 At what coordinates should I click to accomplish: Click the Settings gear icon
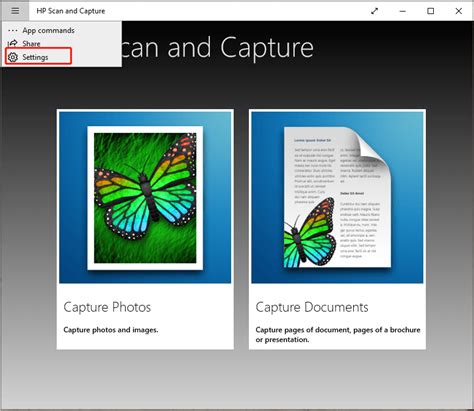13,57
